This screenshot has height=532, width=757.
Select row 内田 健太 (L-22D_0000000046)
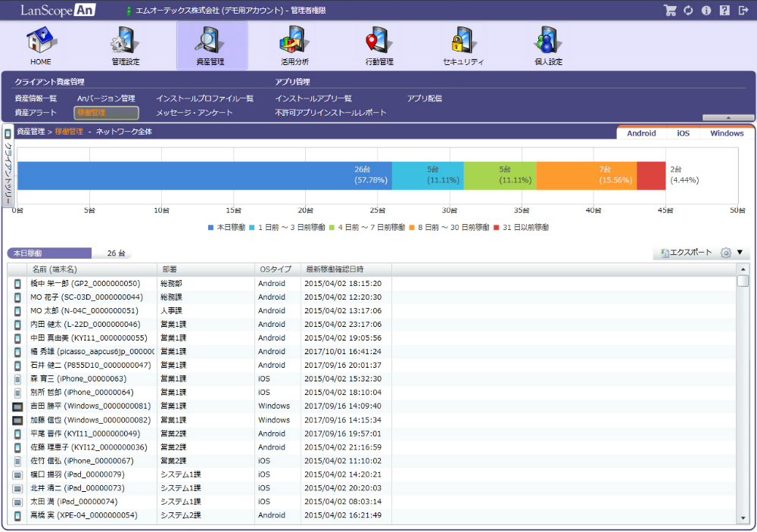point(372,325)
